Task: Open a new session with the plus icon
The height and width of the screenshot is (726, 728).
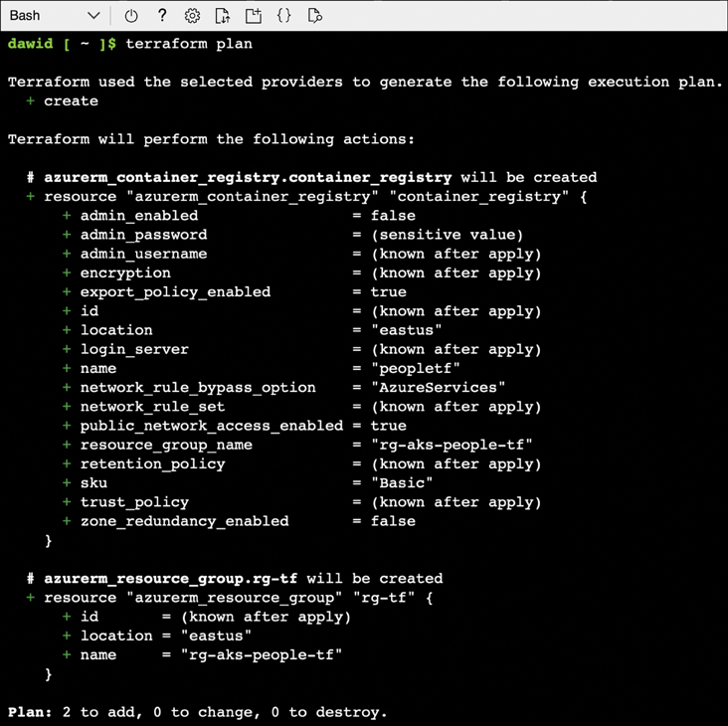Action: (x=254, y=16)
